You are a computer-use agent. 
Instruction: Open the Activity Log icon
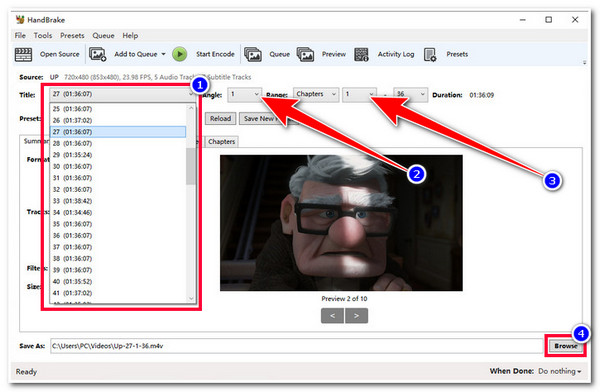point(361,54)
